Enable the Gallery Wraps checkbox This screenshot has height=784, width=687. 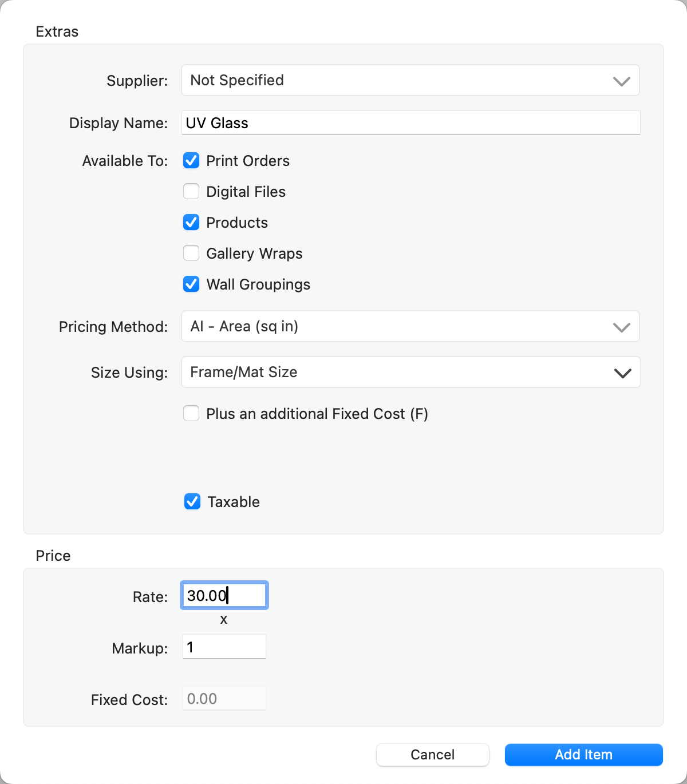click(x=191, y=254)
